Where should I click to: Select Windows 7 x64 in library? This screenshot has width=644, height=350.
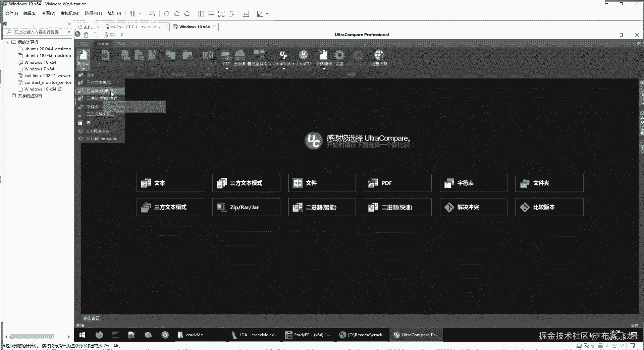pyautogui.click(x=39, y=69)
